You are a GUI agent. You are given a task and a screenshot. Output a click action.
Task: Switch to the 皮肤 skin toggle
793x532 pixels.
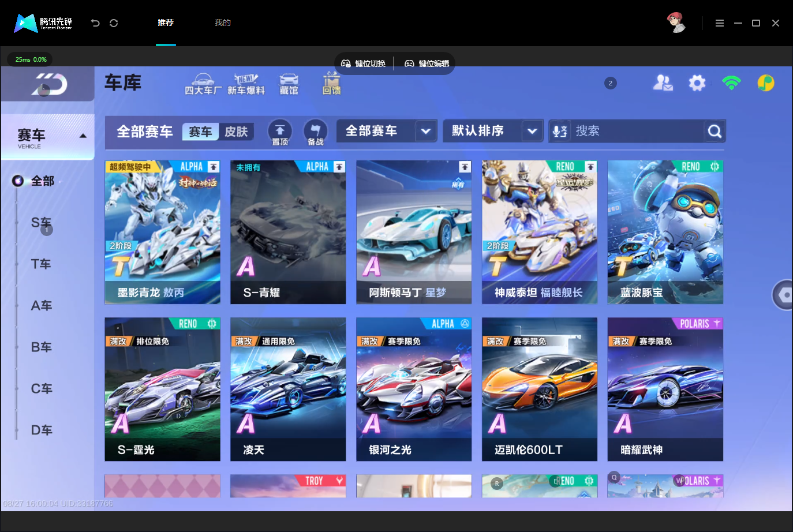click(236, 132)
